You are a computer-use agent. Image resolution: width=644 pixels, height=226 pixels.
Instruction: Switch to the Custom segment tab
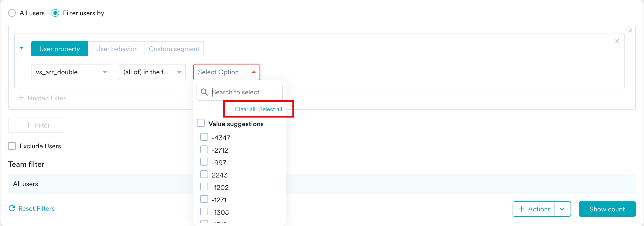tap(174, 49)
